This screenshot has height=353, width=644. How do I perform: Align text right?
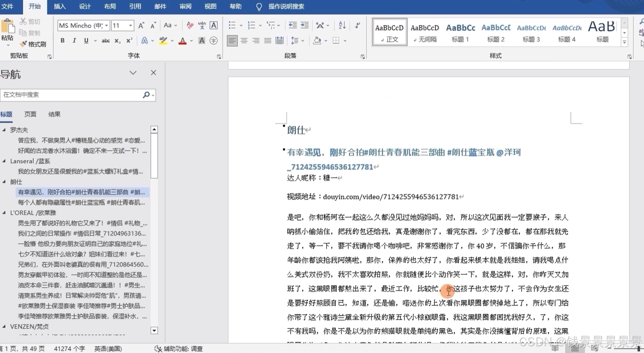coord(256,41)
